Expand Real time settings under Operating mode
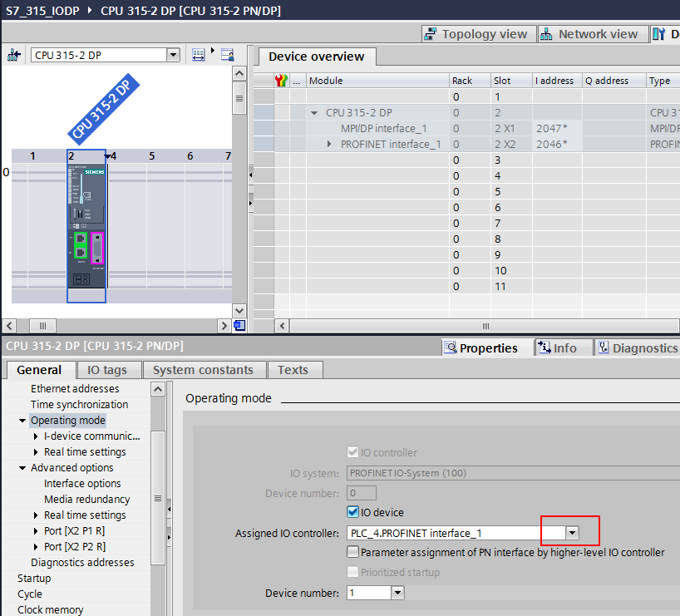The image size is (680, 616). click(x=36, y=452)
